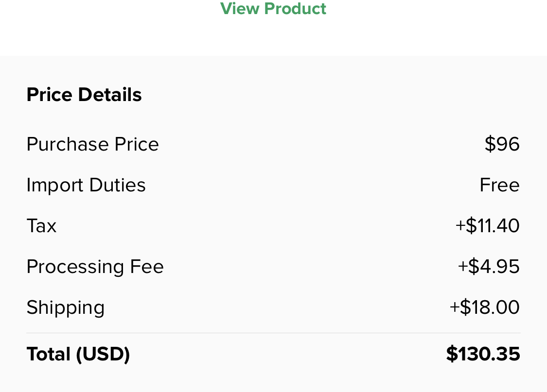Click the $130.35 total amount
The image size is (547, 392).
pos(483,354)
